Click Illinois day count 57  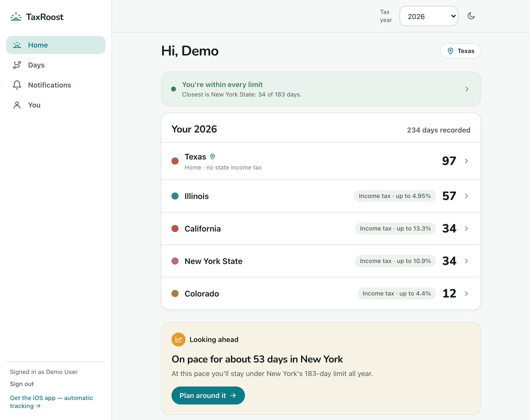point(449,196)
